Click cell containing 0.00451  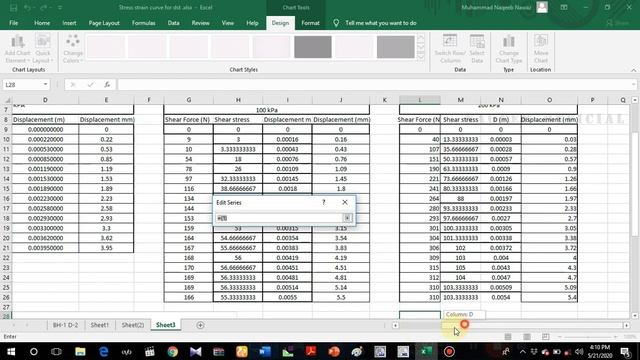(287, 268)
